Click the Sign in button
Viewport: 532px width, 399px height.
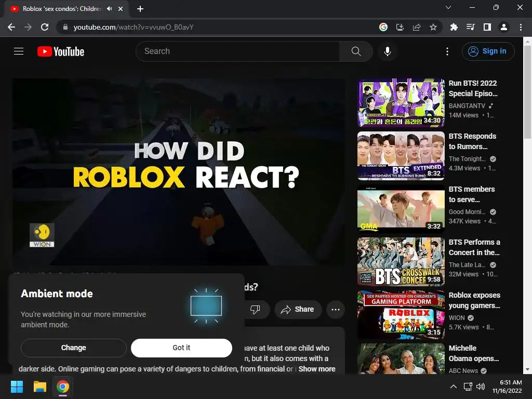click(488, 51)
